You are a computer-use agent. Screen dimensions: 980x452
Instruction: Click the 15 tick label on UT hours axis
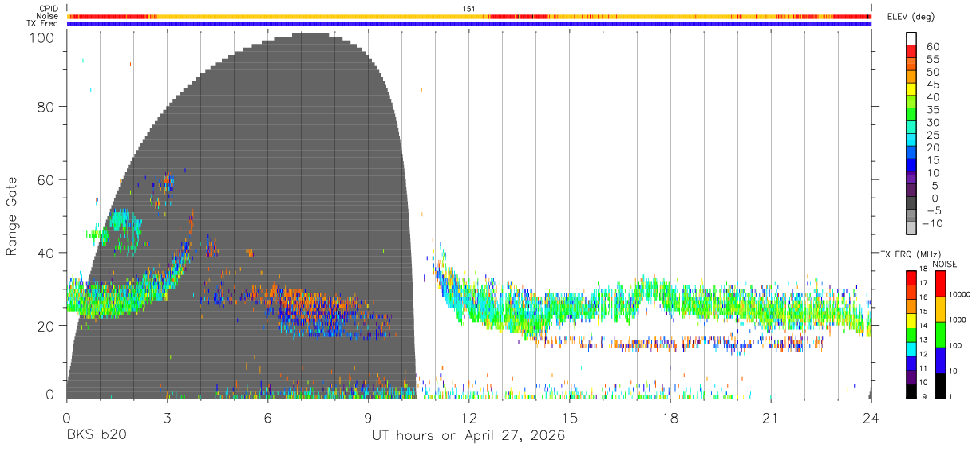(570, 417)
